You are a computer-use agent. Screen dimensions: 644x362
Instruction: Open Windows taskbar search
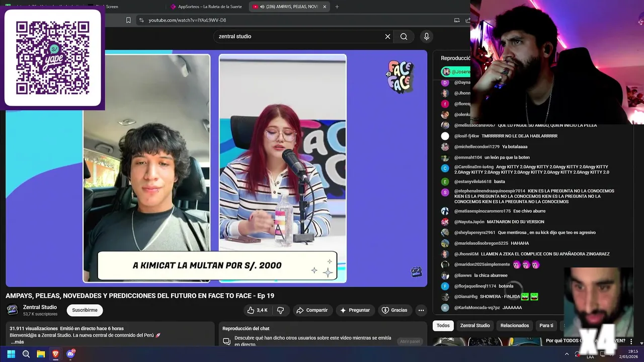point(26,354)
